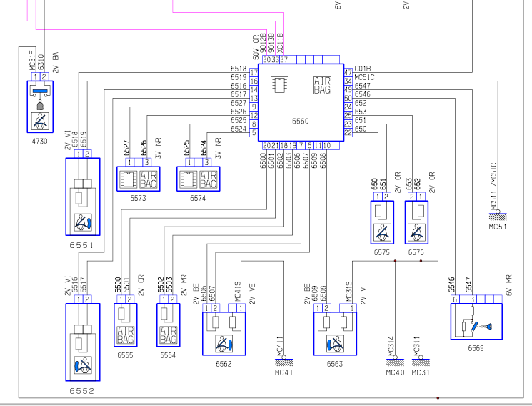The height and width of the screenshot is (406, 532).
Task: Click the component label 6573
Action: click(x=138, y=198)
